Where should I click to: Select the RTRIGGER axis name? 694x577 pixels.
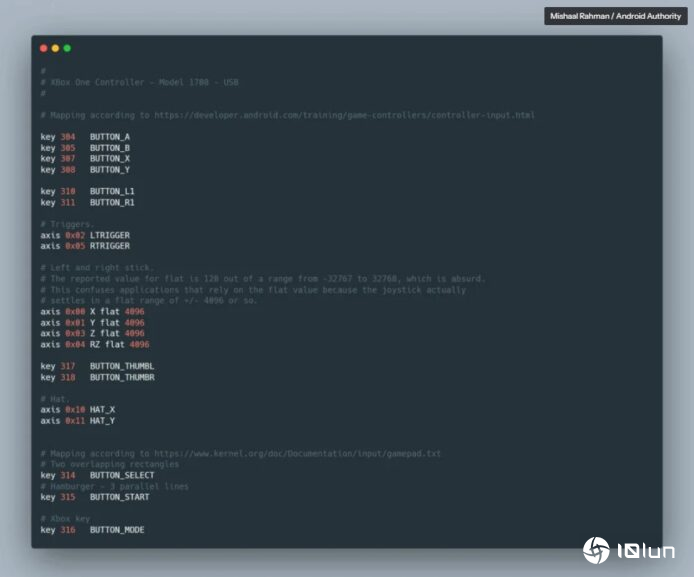[x=110, y=246]
